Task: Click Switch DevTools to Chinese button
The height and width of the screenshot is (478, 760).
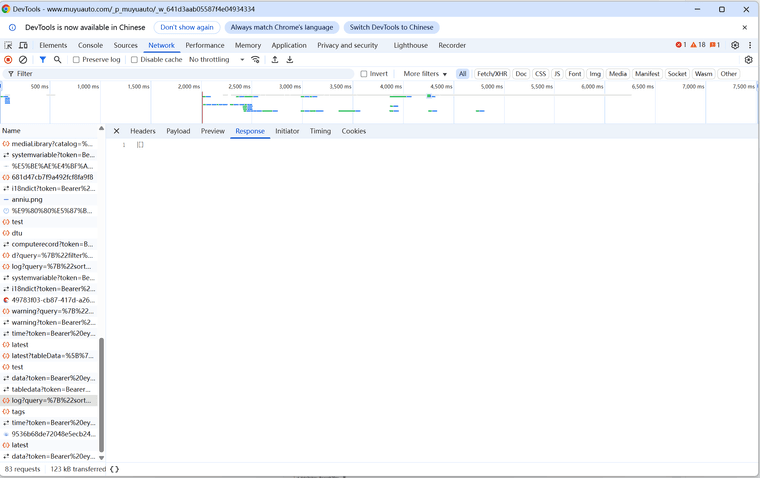Action: coord(392,28)
